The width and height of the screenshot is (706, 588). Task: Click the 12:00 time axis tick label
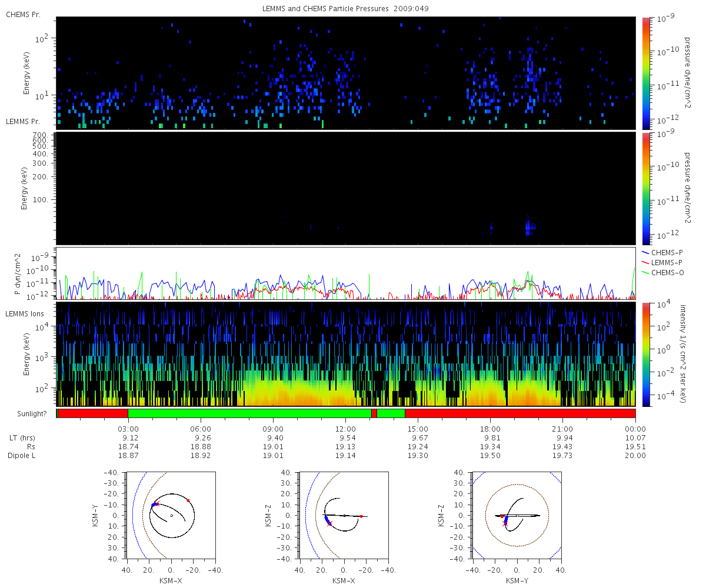point(345,428)
